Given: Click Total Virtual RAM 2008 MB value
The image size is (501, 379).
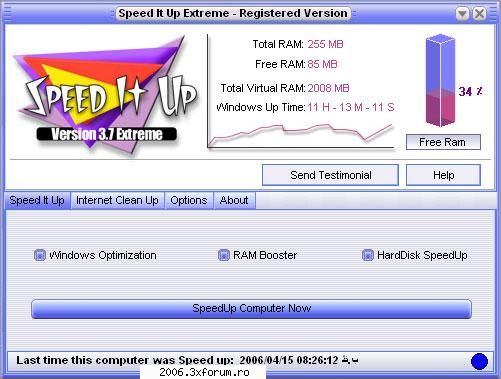Looking at the screenshot, I should click(328, 88).
